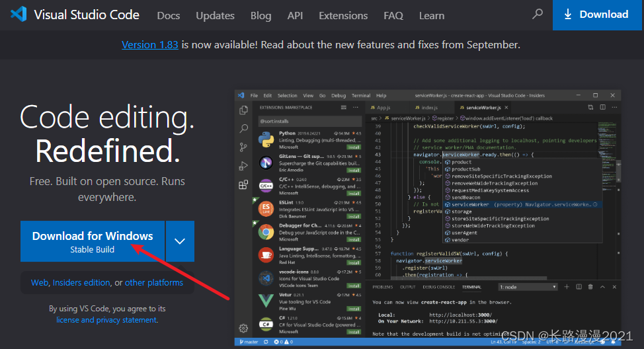Click the Explorer files icon in activity bar
This screenshot has width=644, height=349.
pyautogui.click(x=243, y=110)
